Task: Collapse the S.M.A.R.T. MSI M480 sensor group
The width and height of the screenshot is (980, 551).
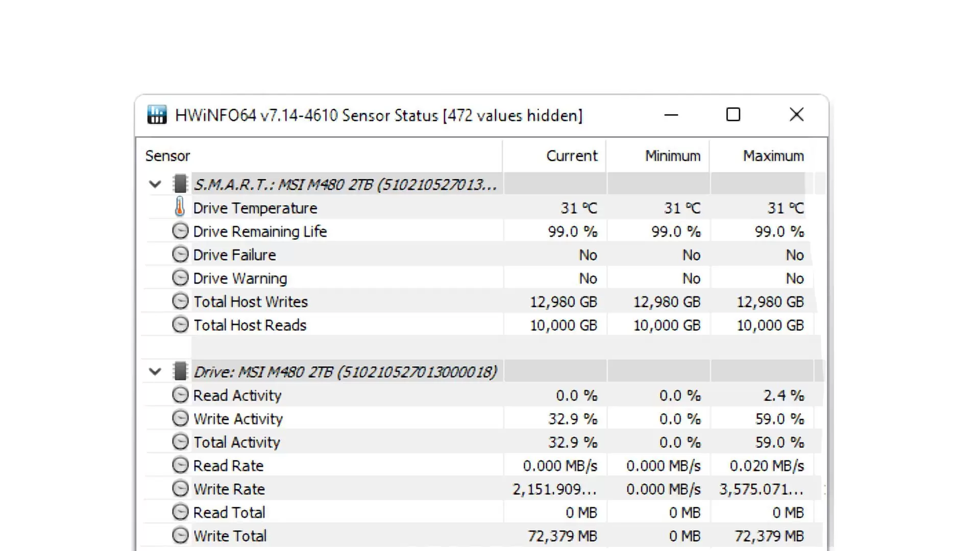Action: (155, 184)
